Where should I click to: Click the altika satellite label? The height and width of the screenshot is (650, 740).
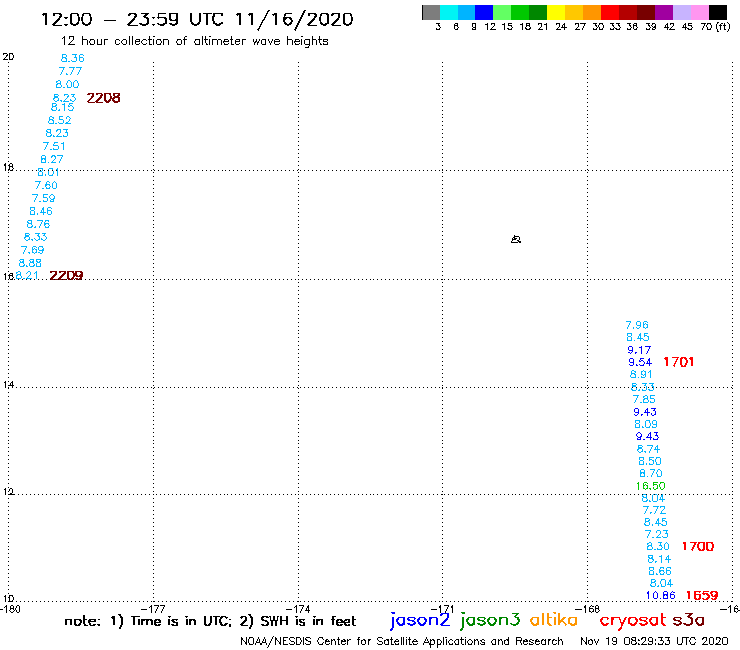(x=554, y=620)
